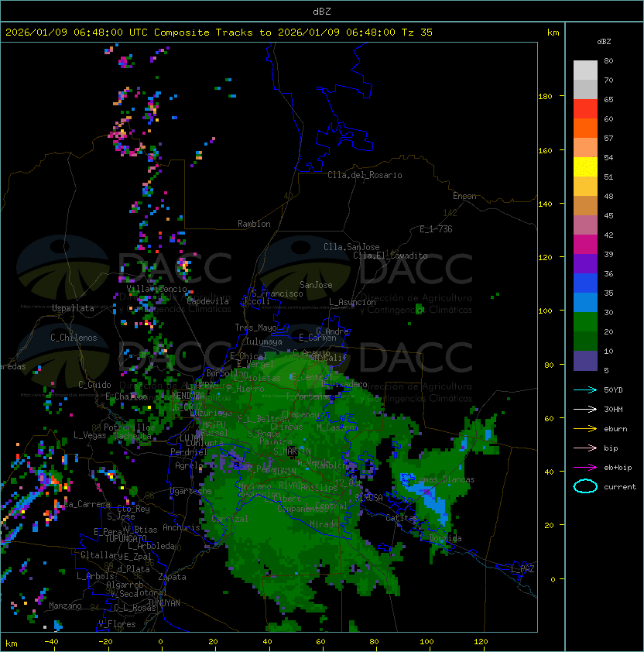Pick the light gray top legend swatch

[585, 70]
